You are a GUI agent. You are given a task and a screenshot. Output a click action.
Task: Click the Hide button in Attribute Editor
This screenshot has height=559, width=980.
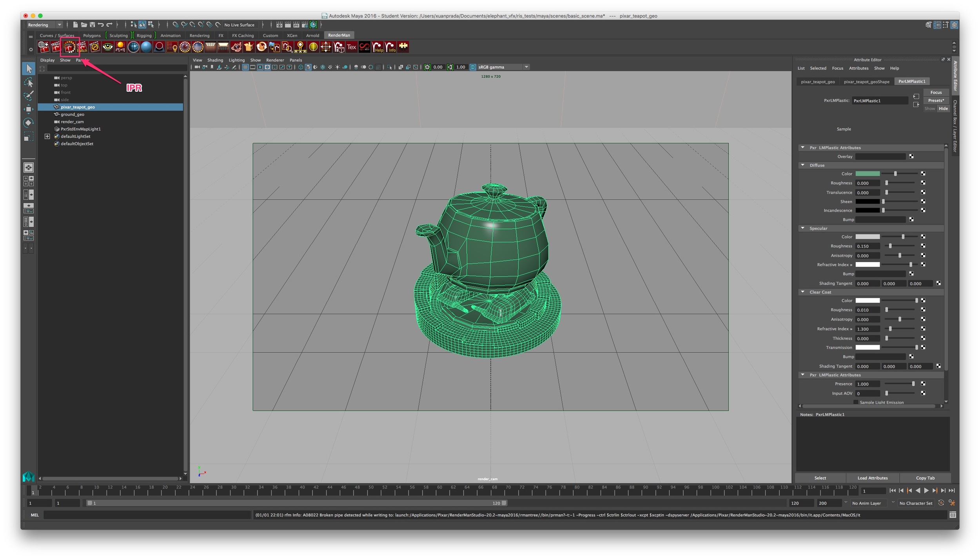(943, 109)
